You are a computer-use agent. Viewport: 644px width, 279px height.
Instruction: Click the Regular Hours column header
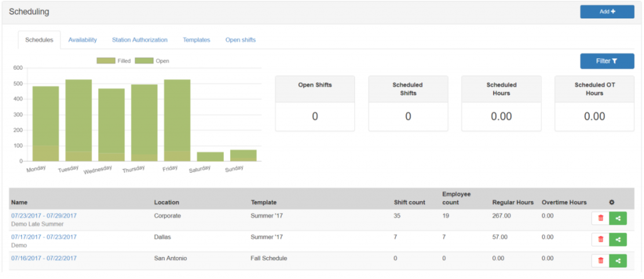click(x=513, y=202)
